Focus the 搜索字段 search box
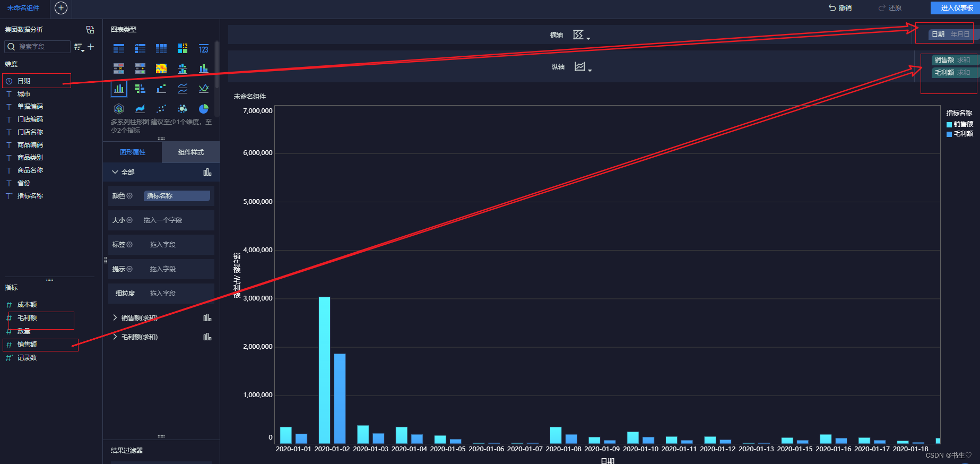The image size is (980, 464). [37, 47]
